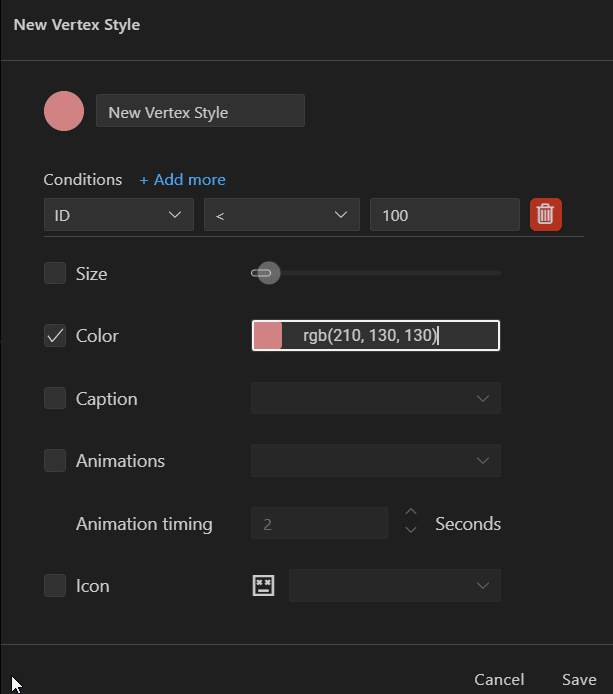The image size is (613, 694).
Task: Increase animation timing with up arrow
Action: pyautogui.click(x=411, y=513)
